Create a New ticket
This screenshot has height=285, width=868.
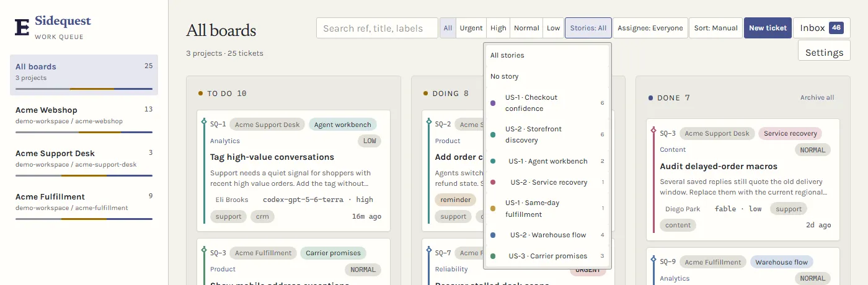[x=768, y=28]
